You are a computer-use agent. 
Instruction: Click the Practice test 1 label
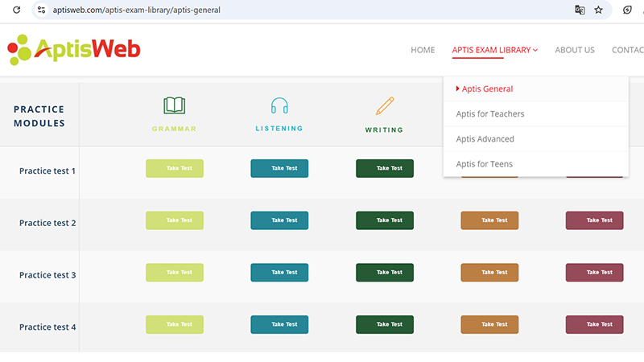(x=47, y=171)
